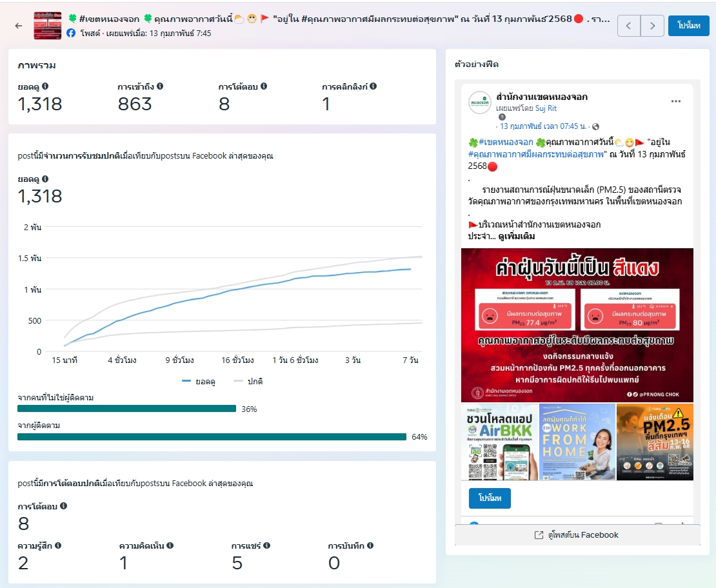This screenshot has width=716, height=588.
Task: Go to the next post with right chevron
Action: coord(652,26)
